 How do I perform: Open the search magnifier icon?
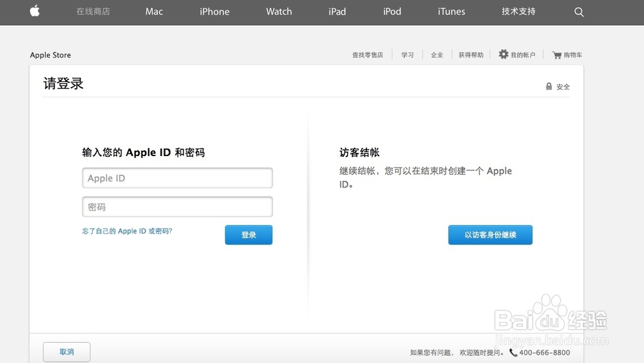[579, 12]
